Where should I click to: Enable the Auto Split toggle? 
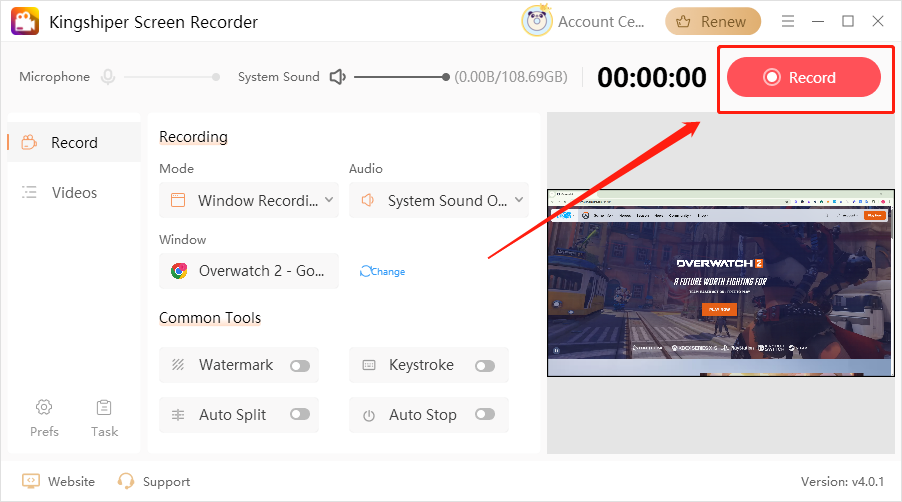click(x=299, y=414)
